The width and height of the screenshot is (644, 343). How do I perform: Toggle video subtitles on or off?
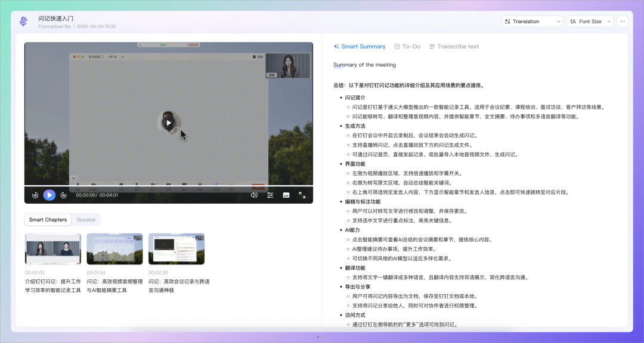(x=286, y=195)
